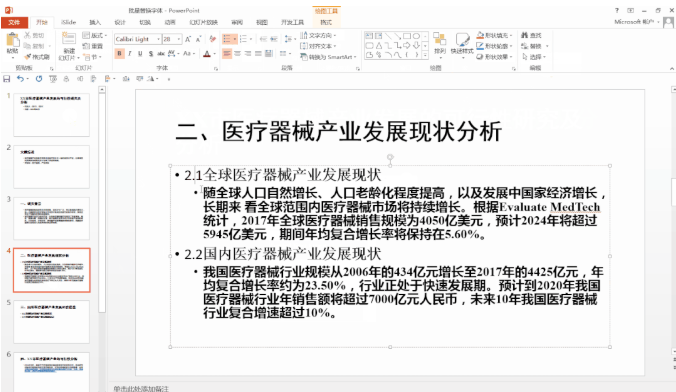The height and width of the screenshot is (392, 676).
Task: Click the New Slide icon
Action: tap(69, 39)
